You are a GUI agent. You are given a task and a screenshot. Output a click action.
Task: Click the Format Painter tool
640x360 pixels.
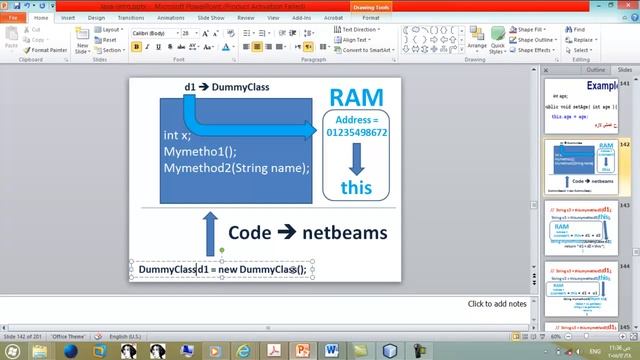click(x=45, y=50)
